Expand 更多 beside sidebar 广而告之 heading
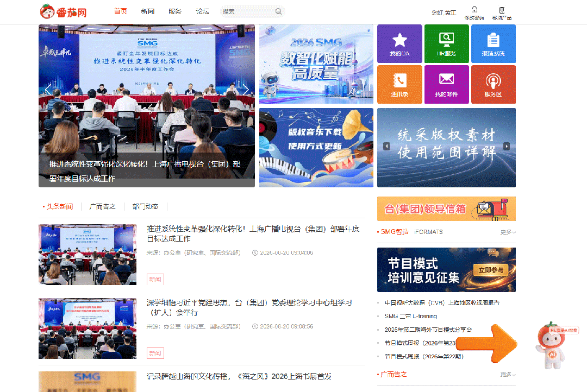 (x=508, y=375)
